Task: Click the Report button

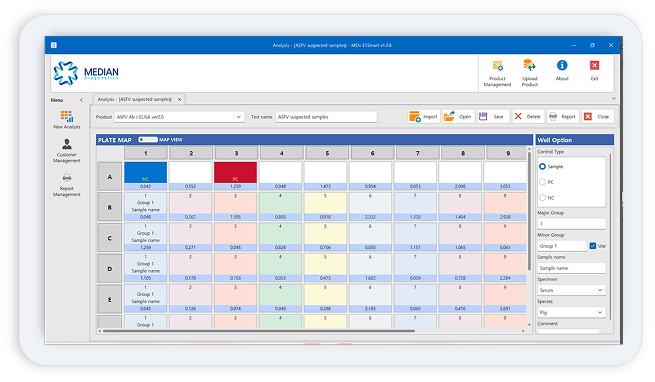Action: 563,117
